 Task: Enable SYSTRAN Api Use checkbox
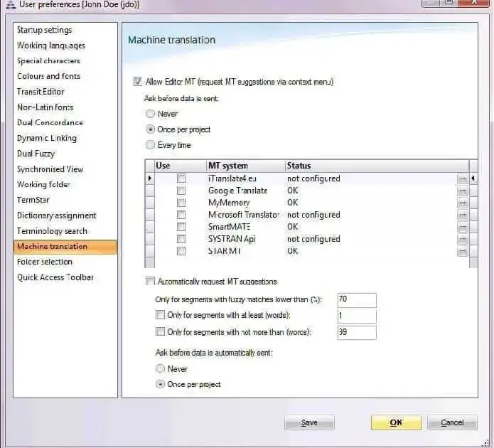tap(181, 239)
